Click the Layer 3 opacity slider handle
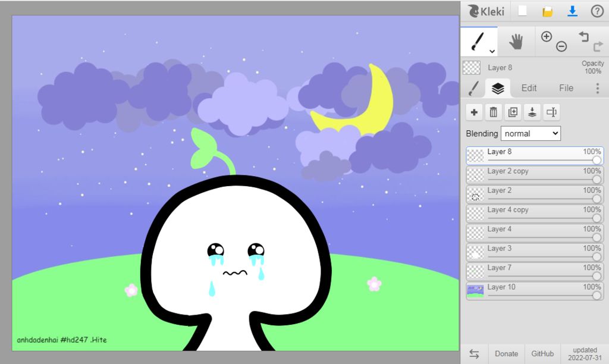This screenshot has width=609, height=364. (x=597, y=256)
